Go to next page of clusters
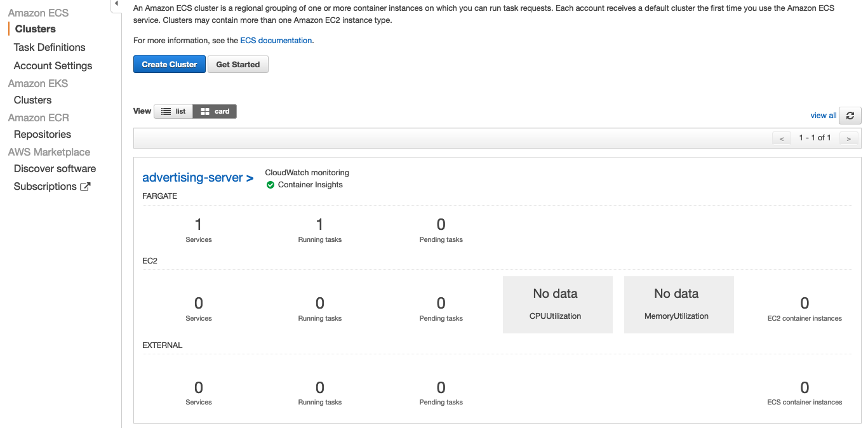 849,138
